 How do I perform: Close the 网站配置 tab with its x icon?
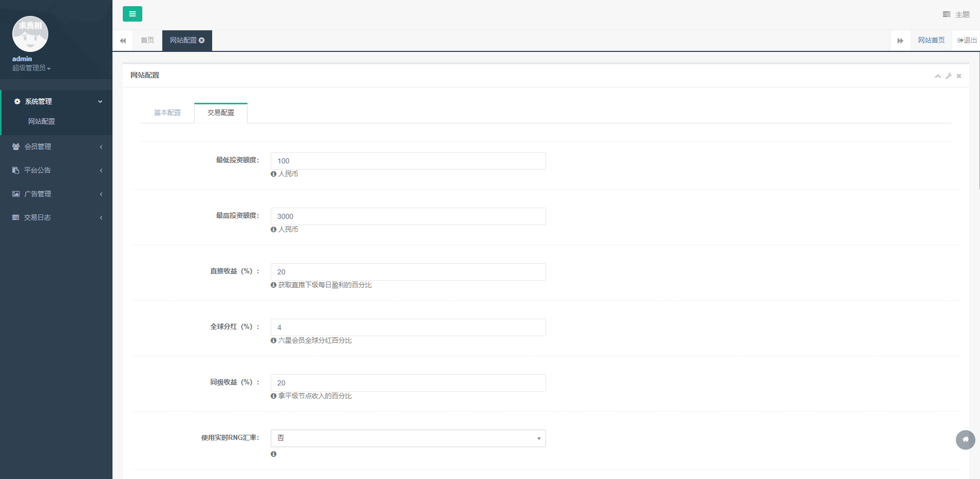coord(202,40)
